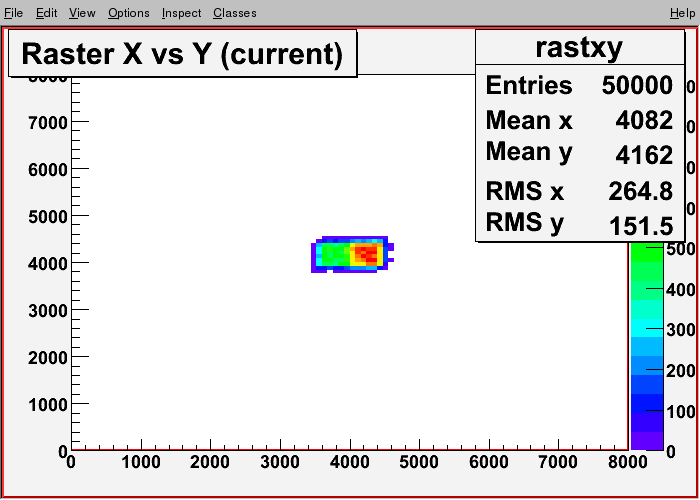Open the File menu

coord(13,13)
